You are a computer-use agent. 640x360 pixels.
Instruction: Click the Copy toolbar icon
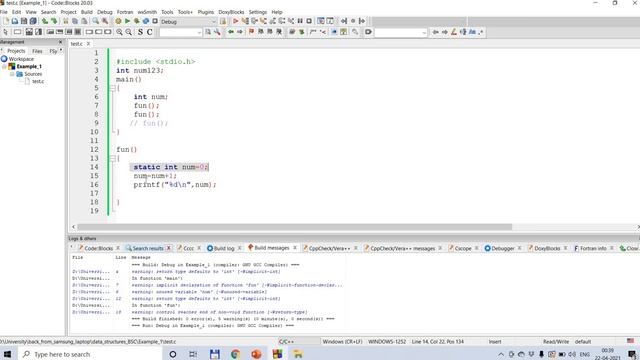point(75,21)
